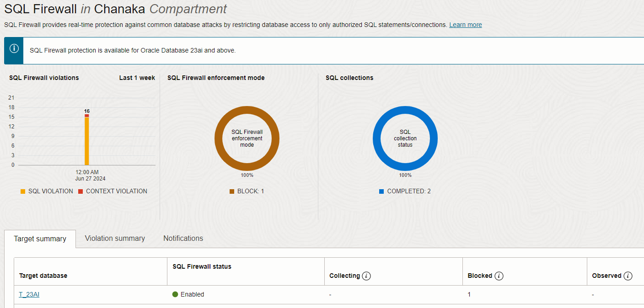Screen dimensions: 644x308
Task: Open the Notifications tab
Action: point(183,239)
